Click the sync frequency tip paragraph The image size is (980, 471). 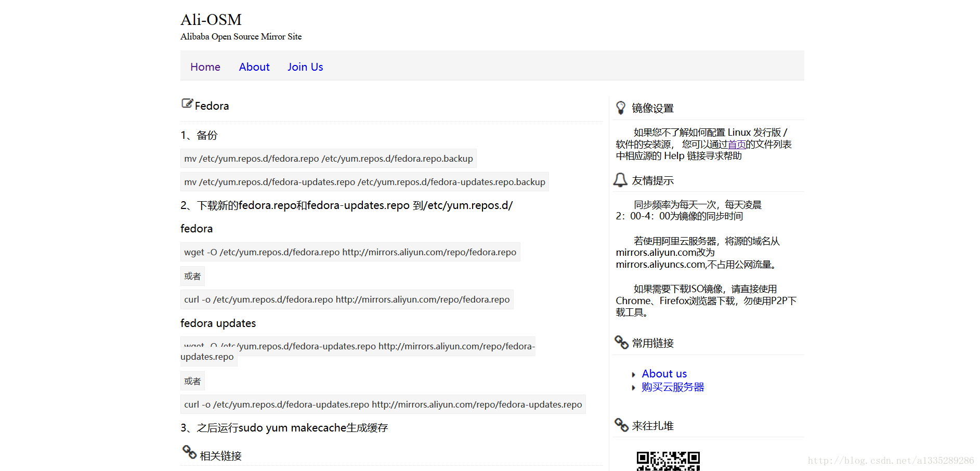point(688,211)
